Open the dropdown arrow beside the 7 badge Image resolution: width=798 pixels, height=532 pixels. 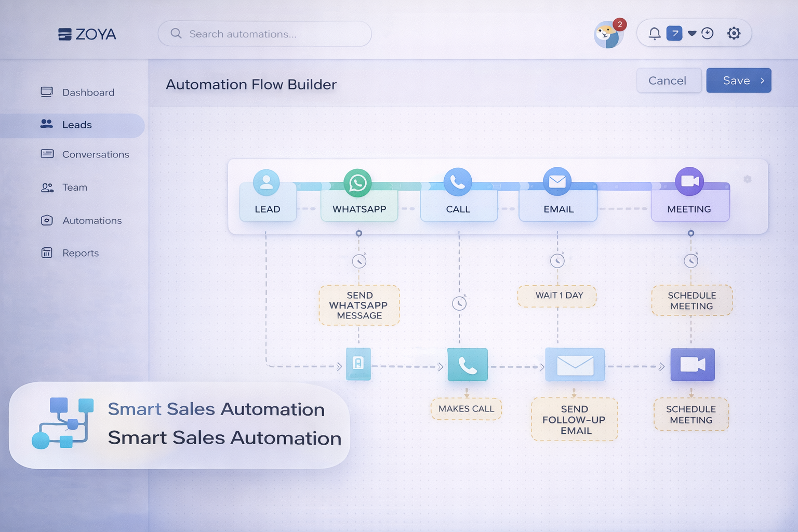691,33
